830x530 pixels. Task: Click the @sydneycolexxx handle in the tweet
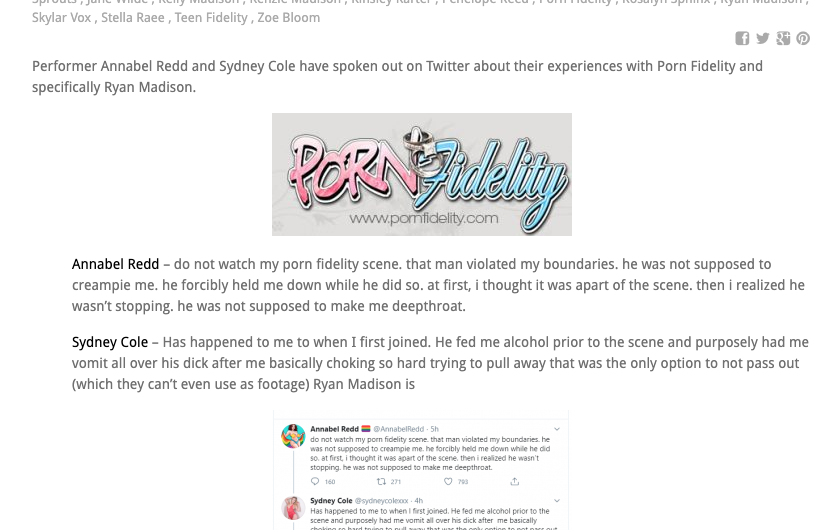point(381,500)
